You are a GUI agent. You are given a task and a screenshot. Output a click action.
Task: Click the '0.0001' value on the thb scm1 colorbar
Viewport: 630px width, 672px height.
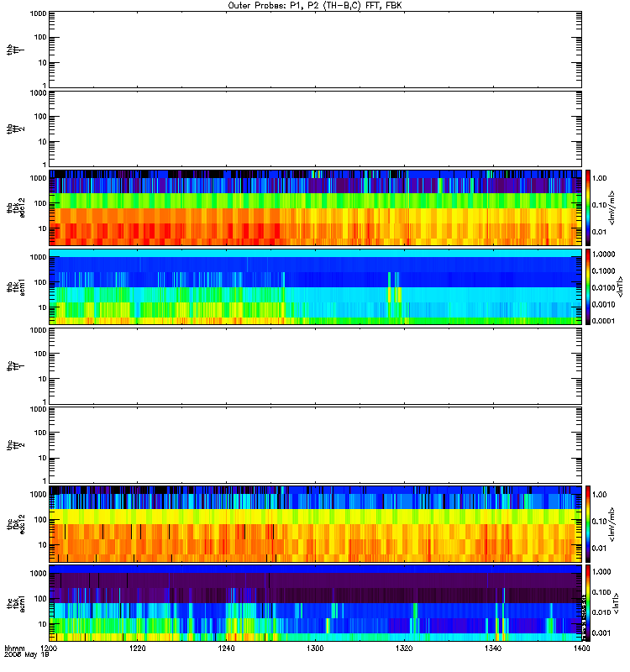coord(603,321)
